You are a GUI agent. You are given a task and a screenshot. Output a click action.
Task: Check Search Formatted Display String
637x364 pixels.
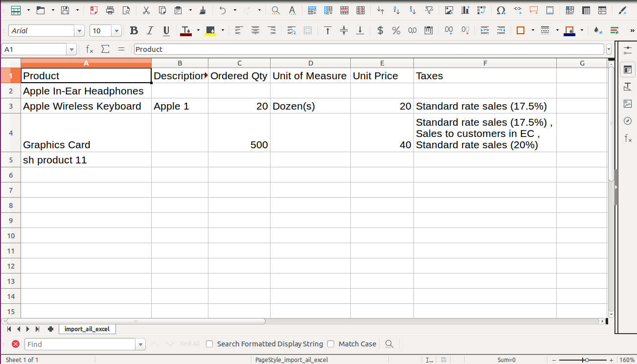tap(209, 344)
